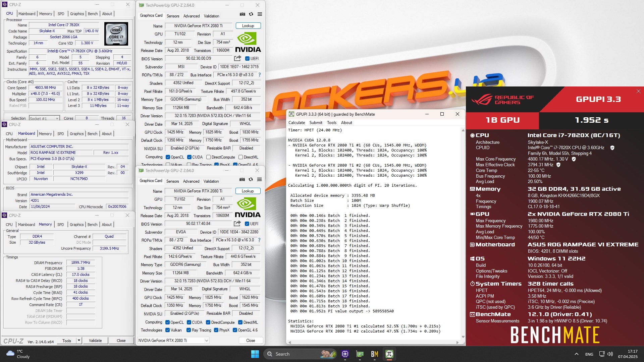This screenshot has height=362, width=644.
Task: Open hamburger menu in top GPU-Z window
Action: point(260,14)
